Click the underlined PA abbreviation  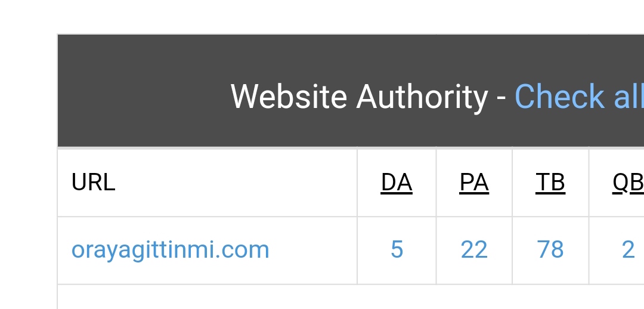point(474,183)
